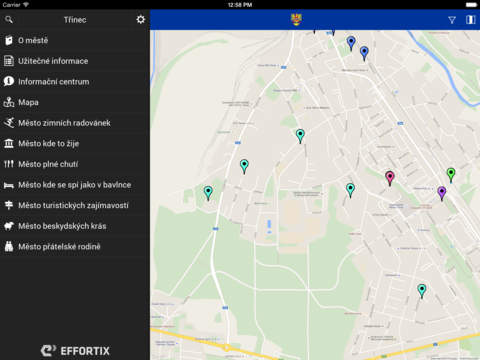Open Město turistických zajímavostí

75,205
